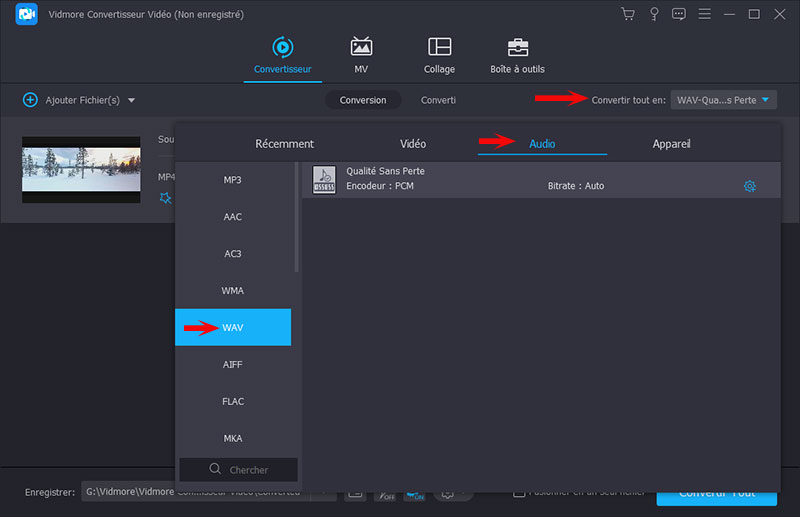Select FLAC in the format list
Viewport: 800px width, 517px height.
click(233, 401)
